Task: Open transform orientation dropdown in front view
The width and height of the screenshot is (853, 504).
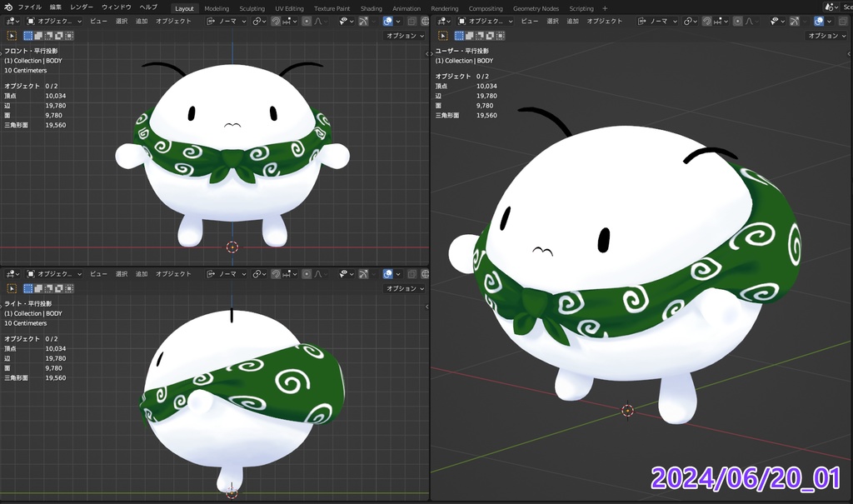Action: [227, 21]
